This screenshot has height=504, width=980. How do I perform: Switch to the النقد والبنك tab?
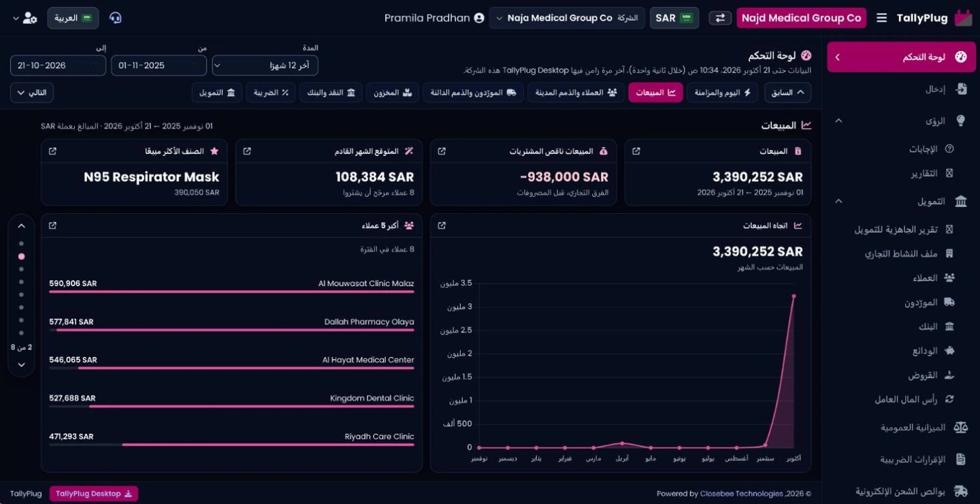(331, 92)
